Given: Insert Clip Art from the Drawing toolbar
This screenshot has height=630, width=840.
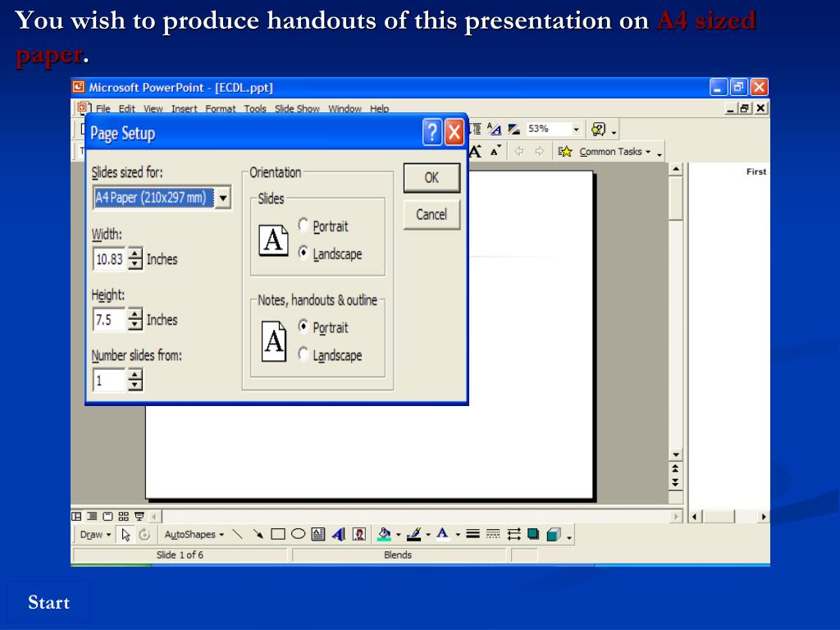Looking at the screenshot, I should [x=359, y=535].
